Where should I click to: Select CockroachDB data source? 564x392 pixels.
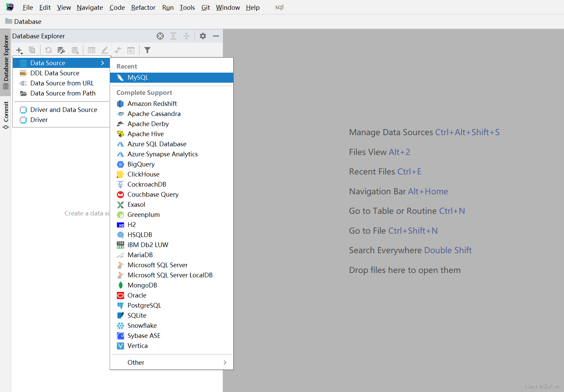click(172, 184)
